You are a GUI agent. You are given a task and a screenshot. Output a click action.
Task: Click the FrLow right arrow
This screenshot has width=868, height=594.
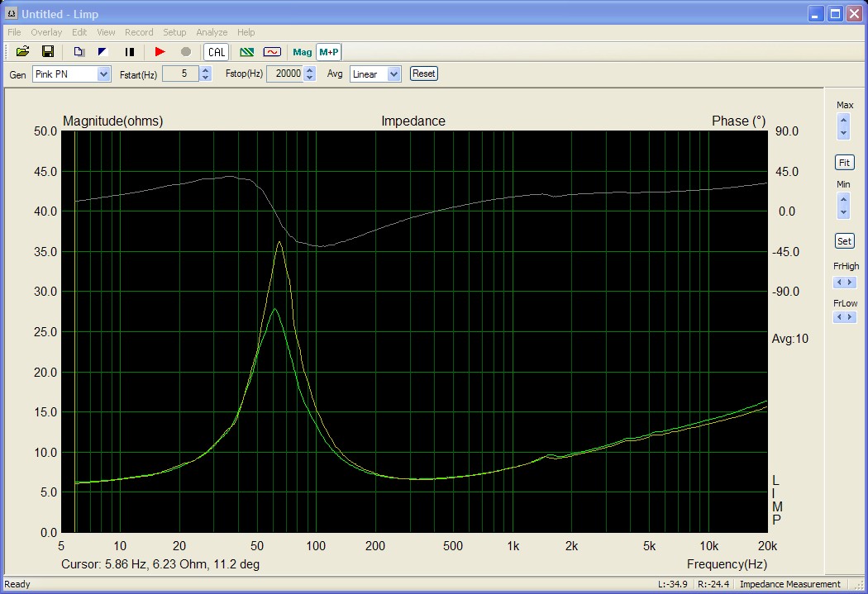[851, 317]
